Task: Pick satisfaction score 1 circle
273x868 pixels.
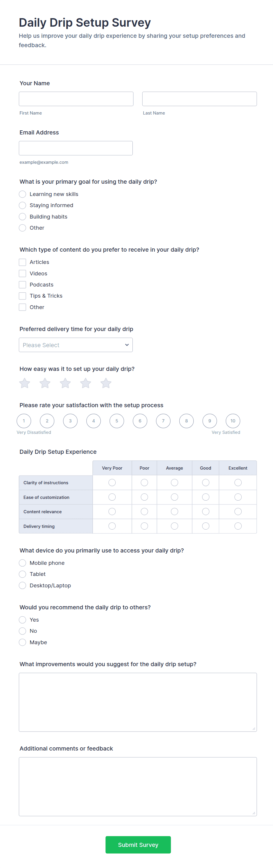Action: (x=24, y=421)
